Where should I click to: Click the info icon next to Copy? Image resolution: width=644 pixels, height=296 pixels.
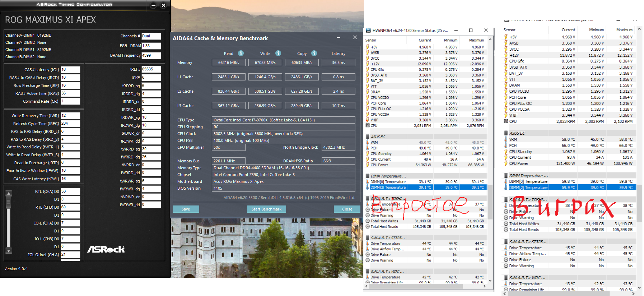point(314,53)
